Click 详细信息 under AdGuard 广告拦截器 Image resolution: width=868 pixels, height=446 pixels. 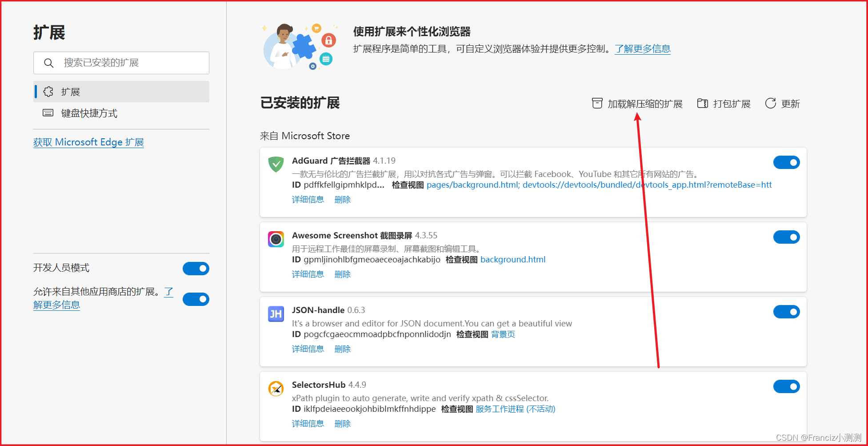(308, 199)
